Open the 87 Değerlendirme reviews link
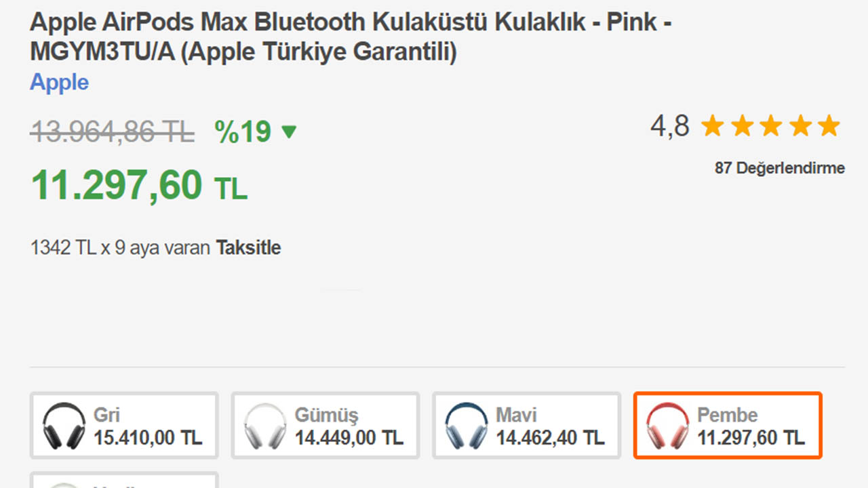 [779, 168]
